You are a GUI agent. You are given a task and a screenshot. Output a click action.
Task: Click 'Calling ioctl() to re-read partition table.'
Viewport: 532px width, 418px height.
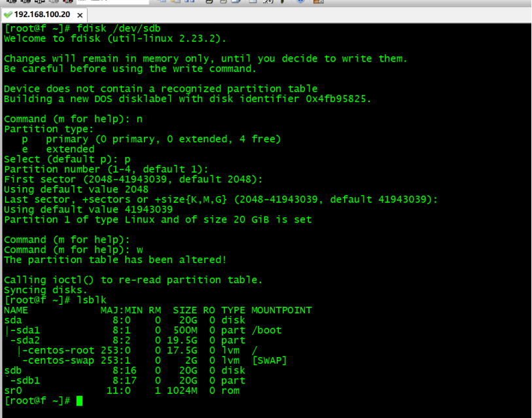(133, 280)
